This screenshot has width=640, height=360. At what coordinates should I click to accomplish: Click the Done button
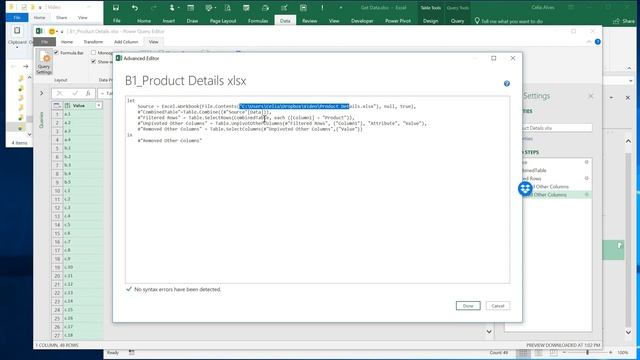[x=468, y=306]
